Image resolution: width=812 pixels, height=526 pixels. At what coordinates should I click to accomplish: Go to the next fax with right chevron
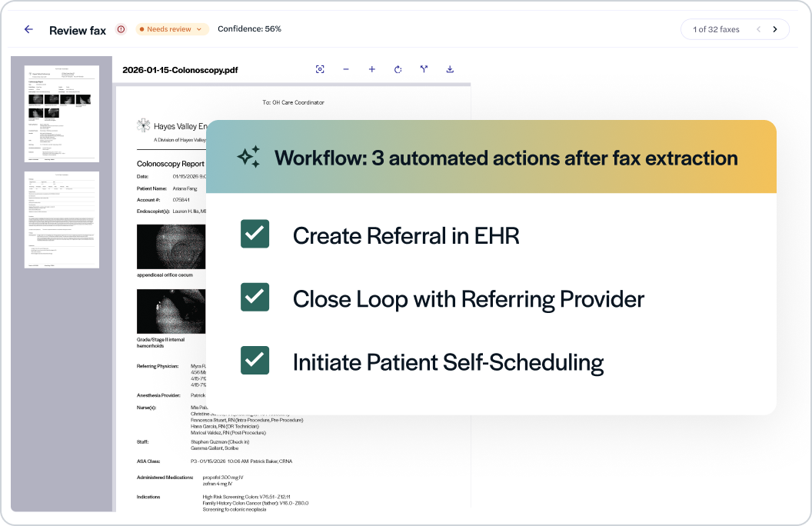[x=775, y=29]
